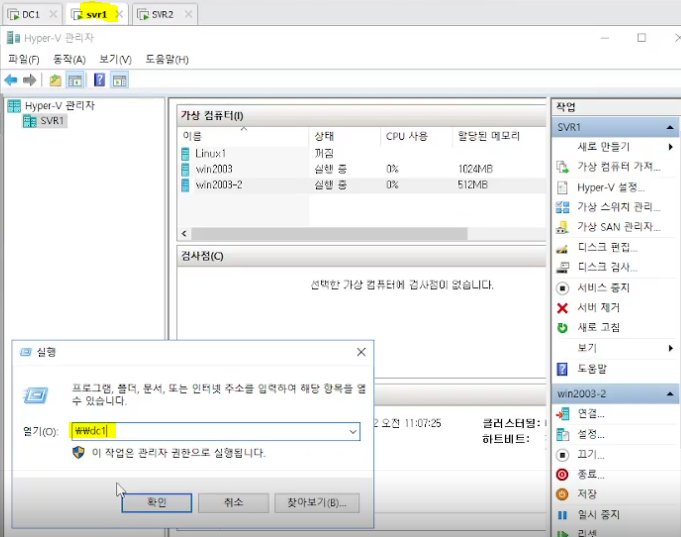Switch to the svr1 VM tab
The height and width of the screenshot is (537, 681).
(x=96, y=15)
